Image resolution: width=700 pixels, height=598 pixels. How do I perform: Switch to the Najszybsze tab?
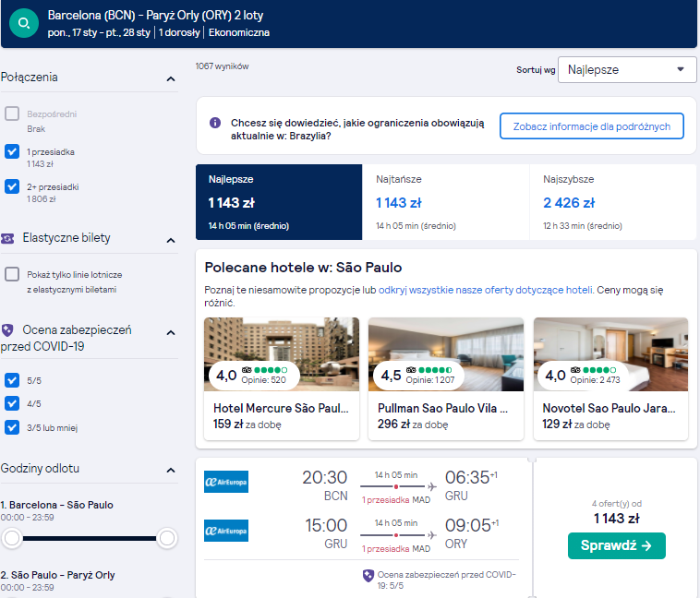(x=613, y=202)
